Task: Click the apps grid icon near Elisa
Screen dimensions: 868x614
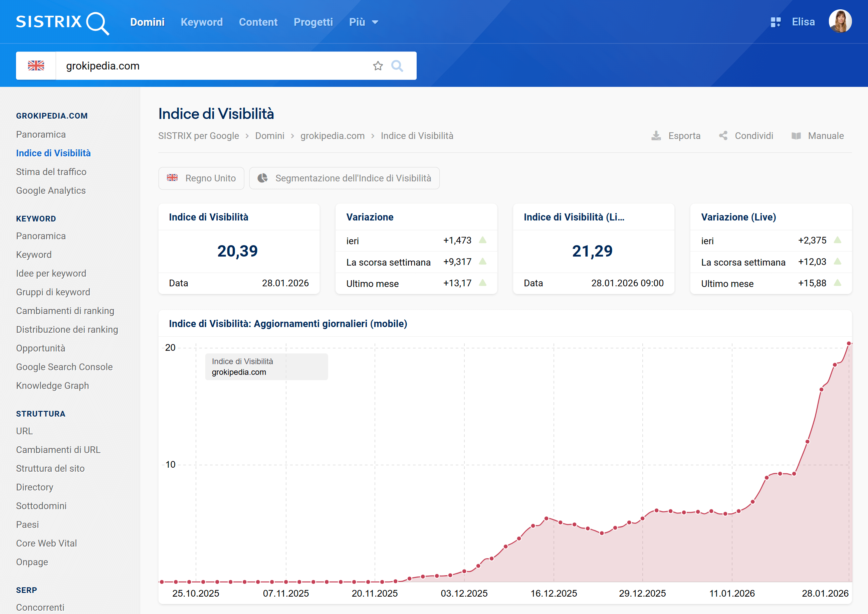Action: click(776, 22)
